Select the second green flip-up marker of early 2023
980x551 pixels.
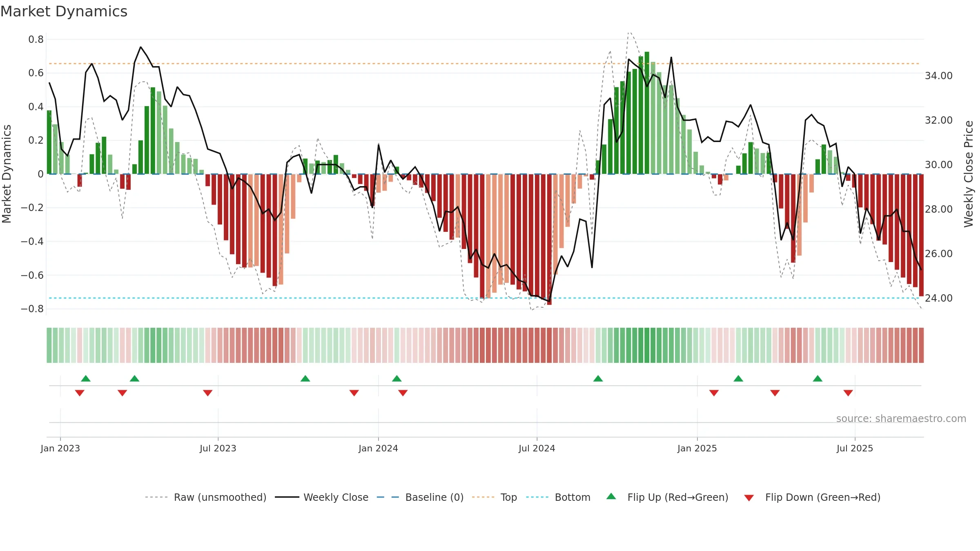[x=135, y=378]
